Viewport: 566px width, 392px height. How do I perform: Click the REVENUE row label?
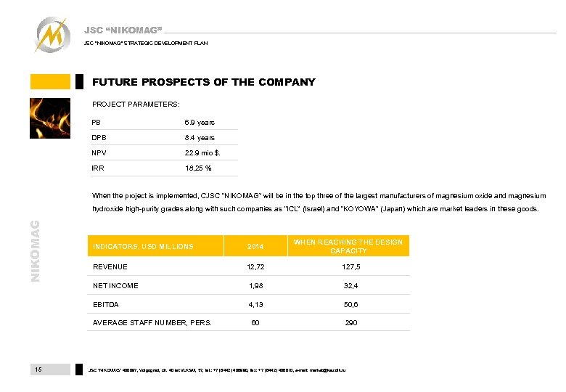110,267
